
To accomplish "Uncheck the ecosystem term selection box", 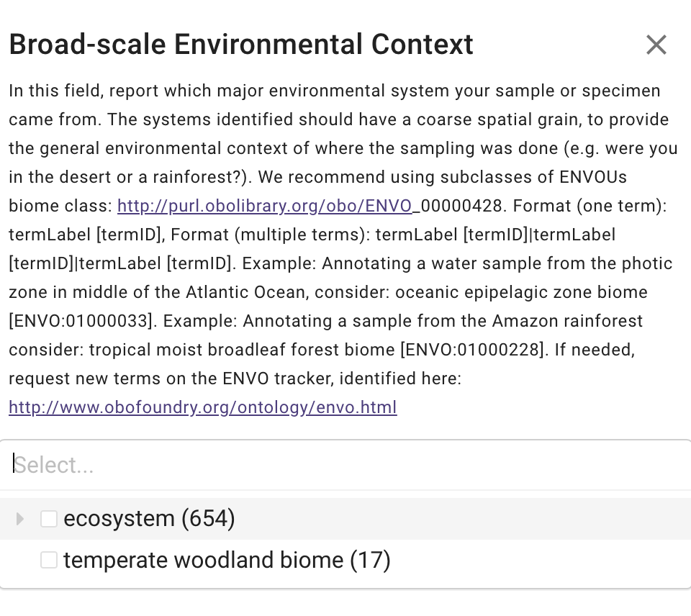I will pyautogui.click(x=48, y=518).
